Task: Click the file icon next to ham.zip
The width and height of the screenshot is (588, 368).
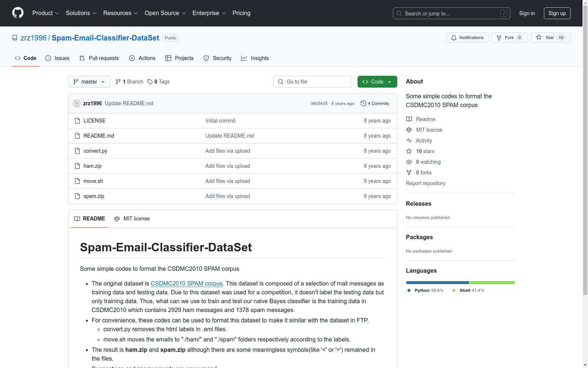Action: pos(77,166)
